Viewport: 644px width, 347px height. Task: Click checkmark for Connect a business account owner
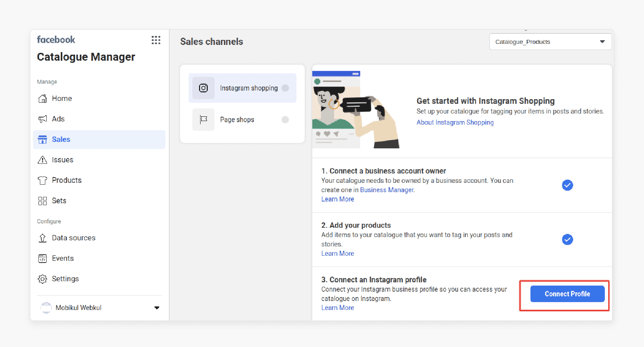coord(567,185)
